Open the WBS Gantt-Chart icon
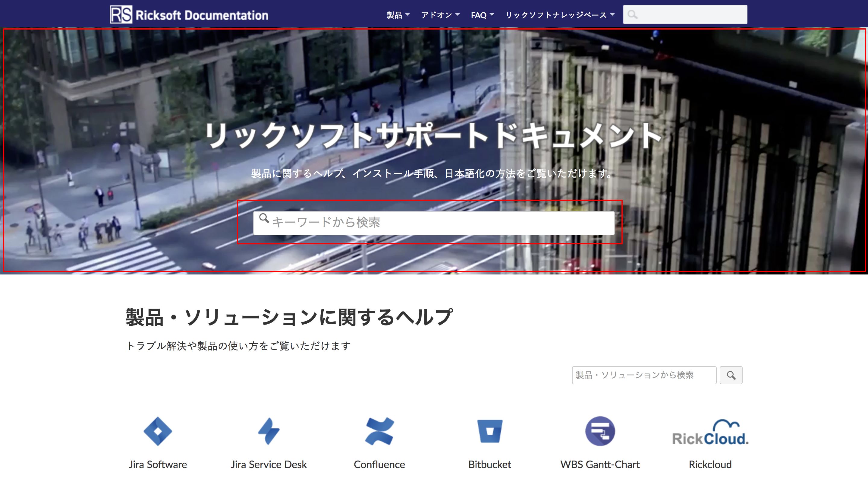Screen dimensions: 868x485 [x=600, y=431]
